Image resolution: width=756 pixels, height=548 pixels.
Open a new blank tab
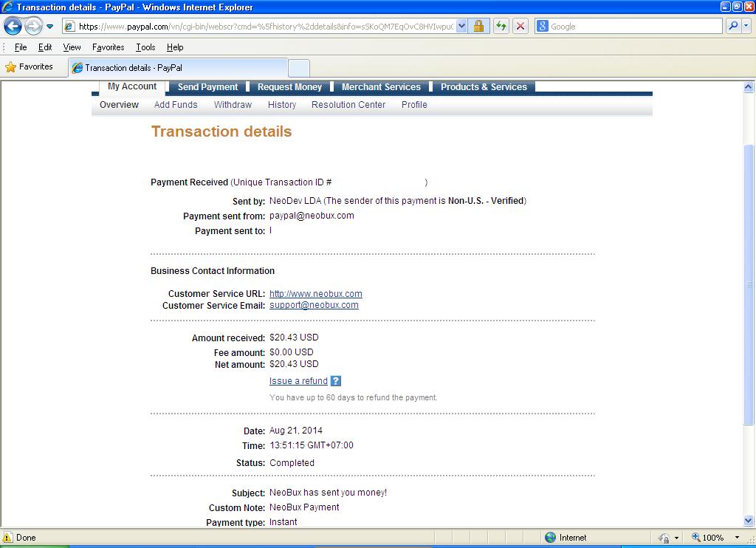pyautogui.click(x=298, y=69)
